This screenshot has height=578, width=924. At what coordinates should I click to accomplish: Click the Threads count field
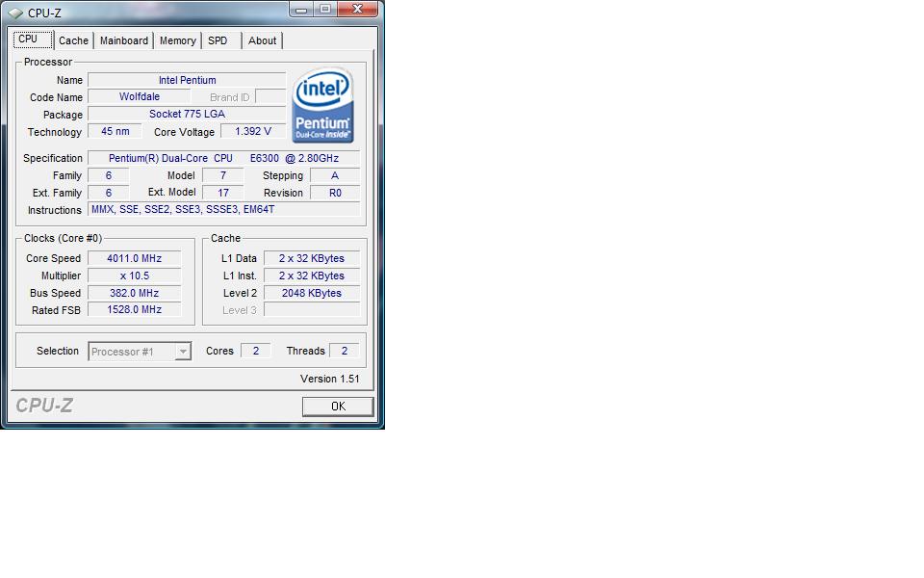point(345,351)
